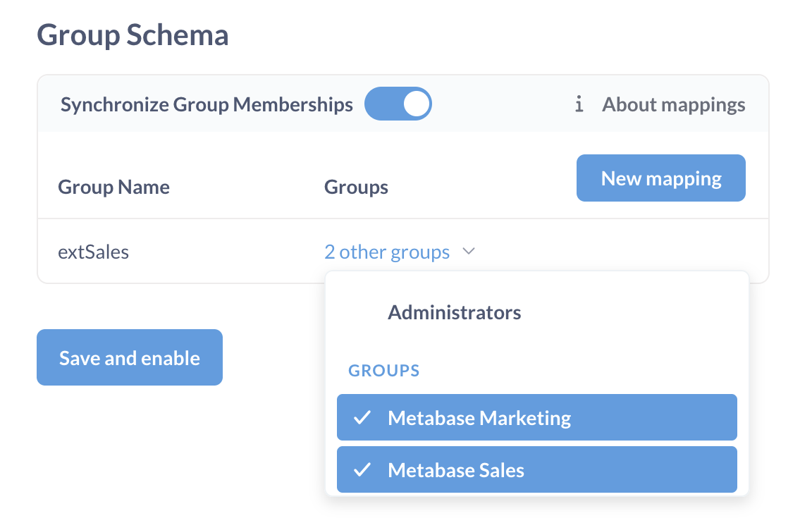Click the GROUPS section label in popover

click(383, 370)
